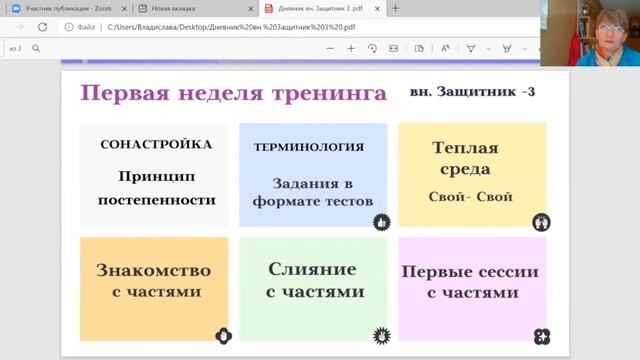Viewport: 640px width, 360px height.
Task: Click 'Первые сессии с частями' text
Action: [x=470, y=282]
